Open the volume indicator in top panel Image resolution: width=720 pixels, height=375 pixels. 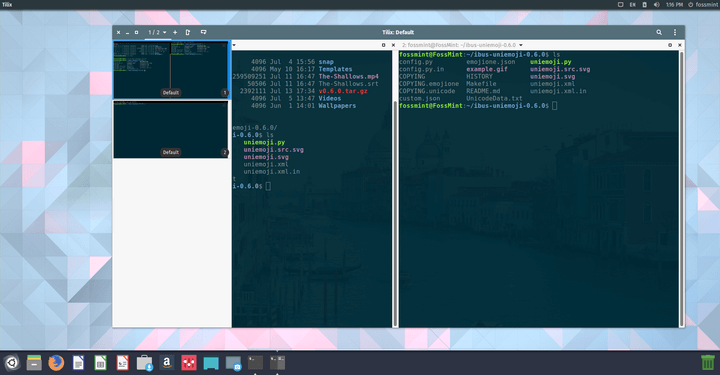pyautogui.click(x=656, y=5)
